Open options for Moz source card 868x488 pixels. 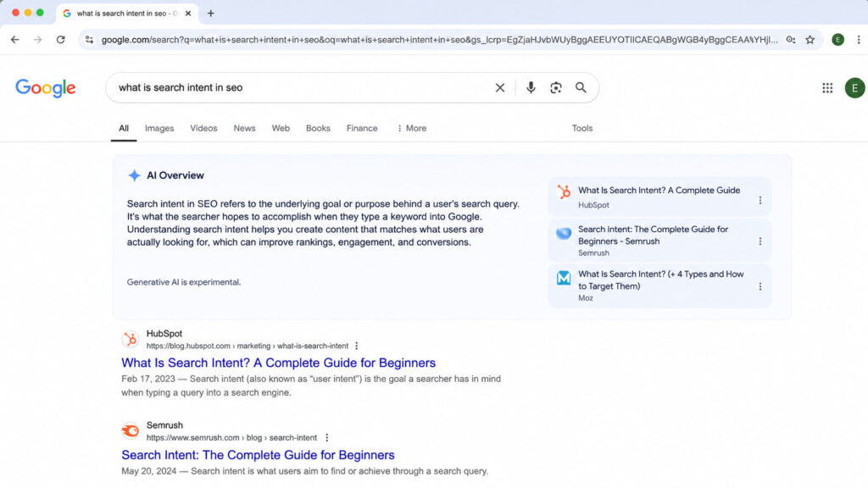pos(760,286)
